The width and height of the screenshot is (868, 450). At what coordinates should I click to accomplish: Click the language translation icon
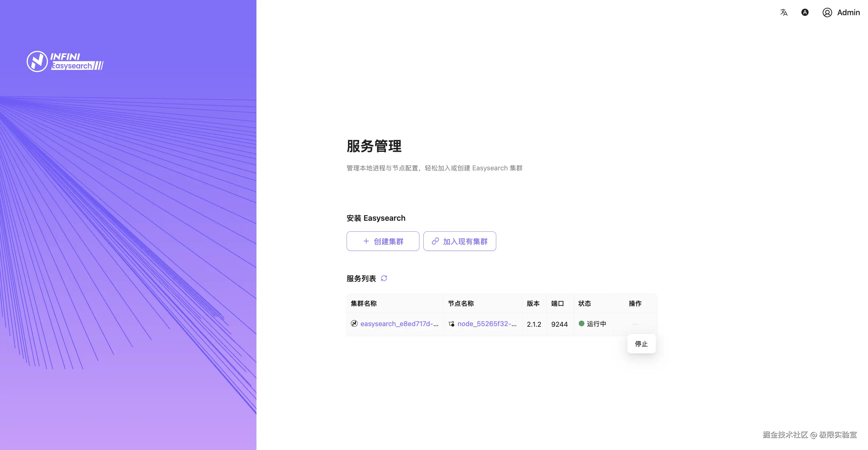pos(784,12)
